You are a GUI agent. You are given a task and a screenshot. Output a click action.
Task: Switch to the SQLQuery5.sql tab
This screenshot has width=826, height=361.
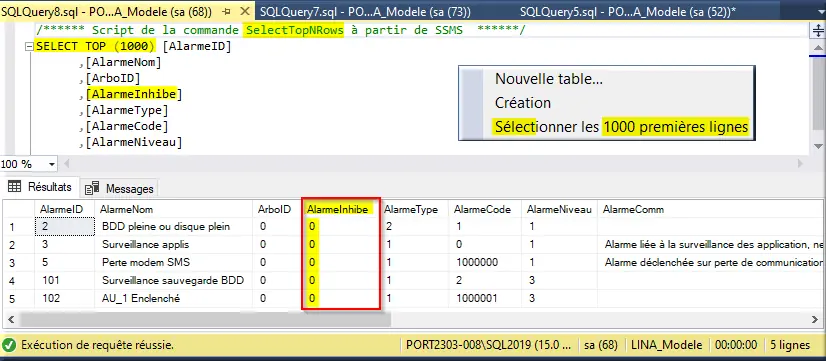[627, 11]
